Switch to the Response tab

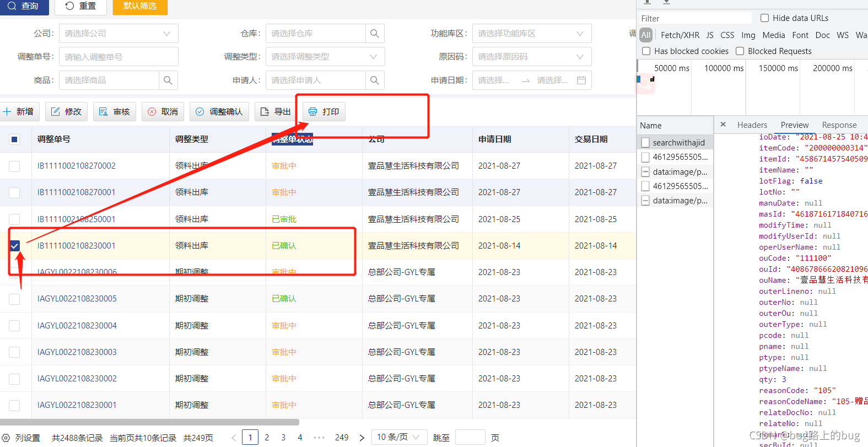tap(839, 125)
